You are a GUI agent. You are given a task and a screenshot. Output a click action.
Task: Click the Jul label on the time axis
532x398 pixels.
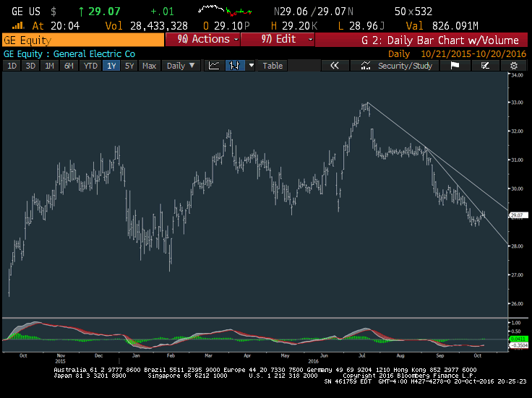coord(362,355)
